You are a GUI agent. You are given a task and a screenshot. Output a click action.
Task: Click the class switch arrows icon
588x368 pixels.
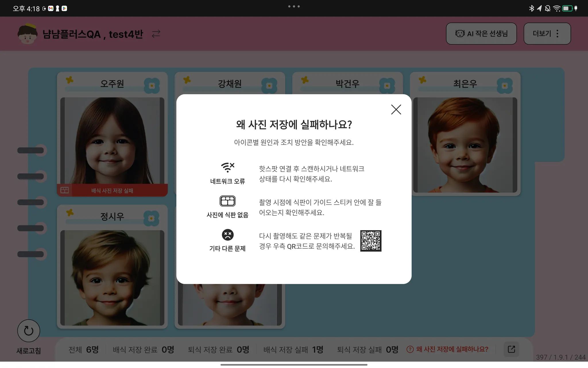click(156, 34)
